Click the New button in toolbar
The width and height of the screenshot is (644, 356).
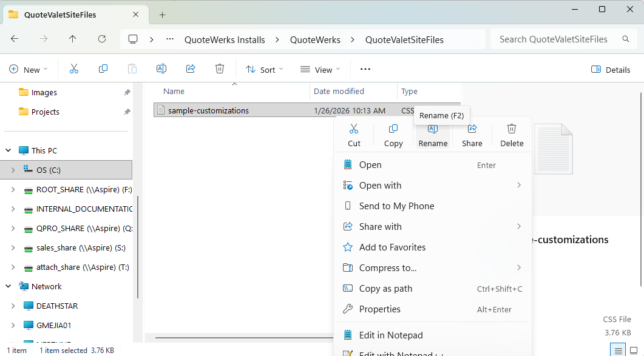click(28, 70)
